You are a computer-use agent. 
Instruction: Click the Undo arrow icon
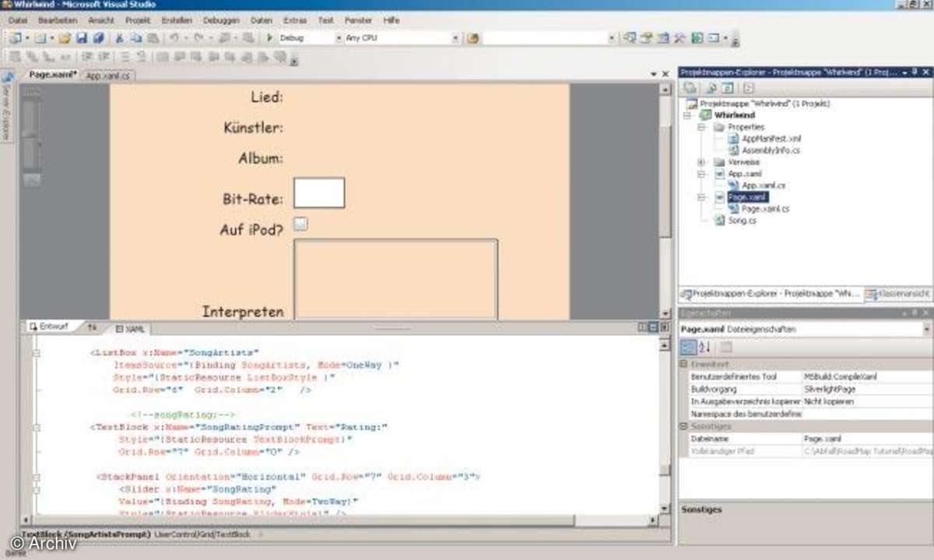pos(174,37)
